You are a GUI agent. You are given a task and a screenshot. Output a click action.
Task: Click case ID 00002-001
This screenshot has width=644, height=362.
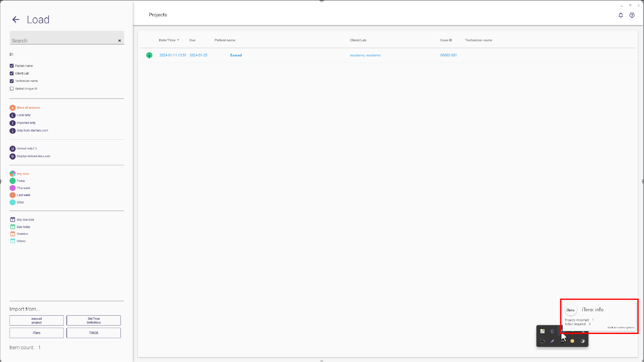(x=448, y=55)
